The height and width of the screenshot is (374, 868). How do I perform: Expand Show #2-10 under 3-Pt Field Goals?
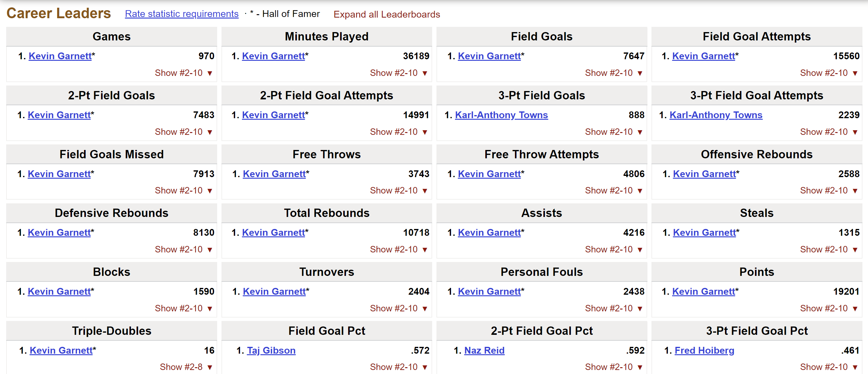pyautogui.click(x=613, y=132)
